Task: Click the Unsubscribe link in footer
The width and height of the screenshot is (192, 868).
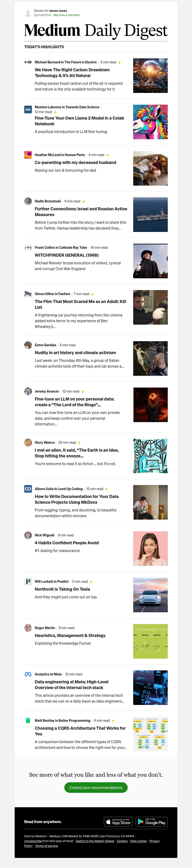Action: point(33,841)
